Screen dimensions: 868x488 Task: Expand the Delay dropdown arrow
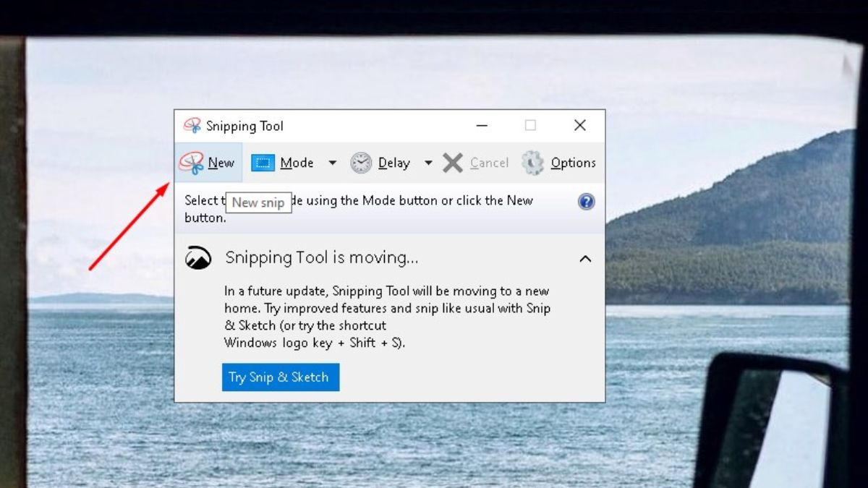tap(428, 163)
